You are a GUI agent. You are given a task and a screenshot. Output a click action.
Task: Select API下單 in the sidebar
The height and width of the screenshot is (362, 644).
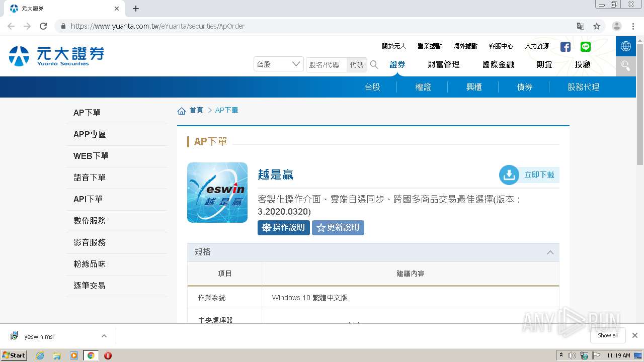point(117,200)
